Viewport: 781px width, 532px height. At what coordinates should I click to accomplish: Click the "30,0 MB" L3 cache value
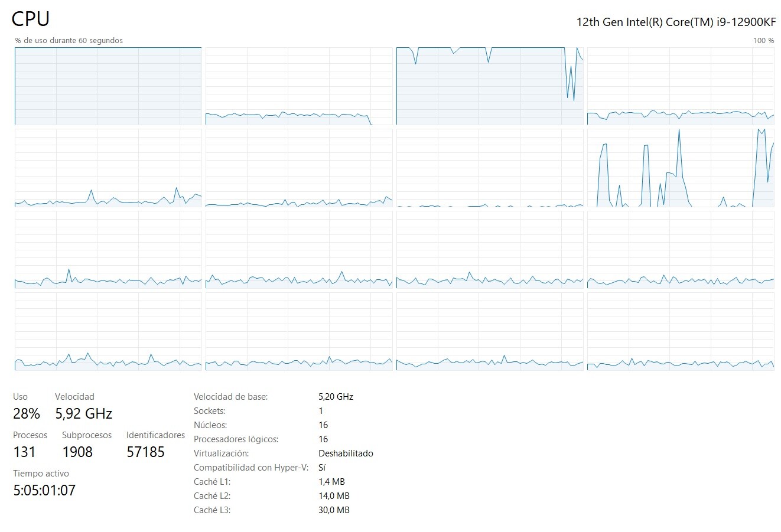[x=334, y=510]
